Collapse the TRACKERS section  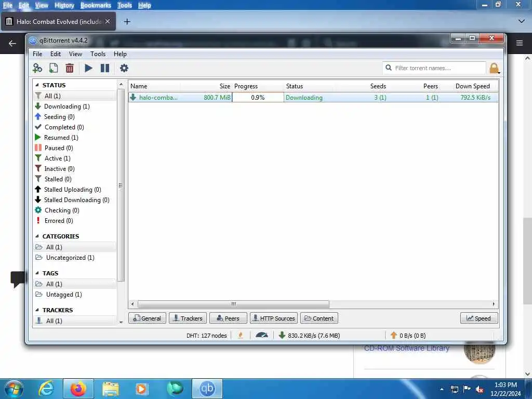37,310
